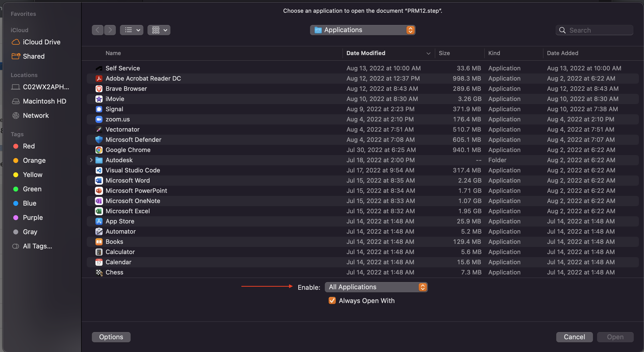Open the Enable All Applications dropdown
Screen dimensions: 644x352
(376, 287)
